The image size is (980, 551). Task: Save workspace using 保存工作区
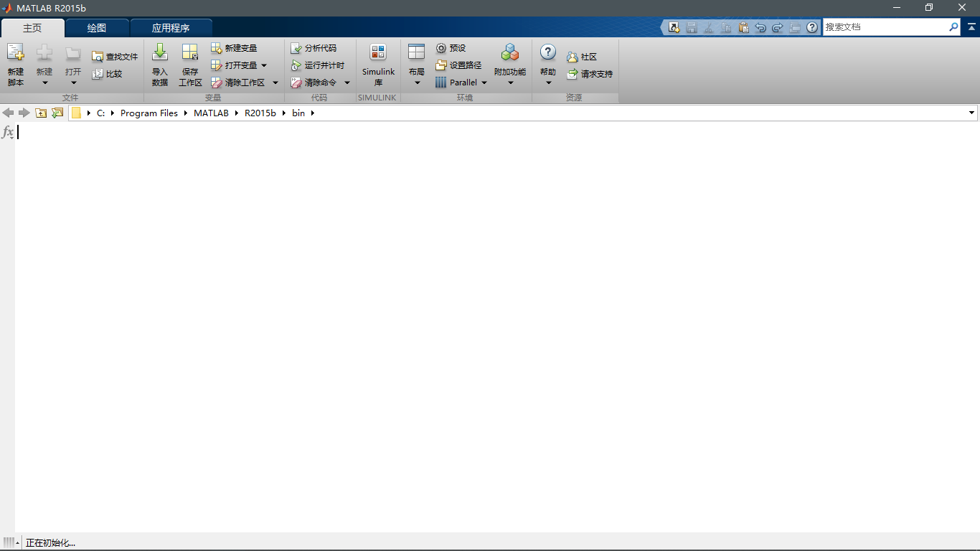click(190, 65)
